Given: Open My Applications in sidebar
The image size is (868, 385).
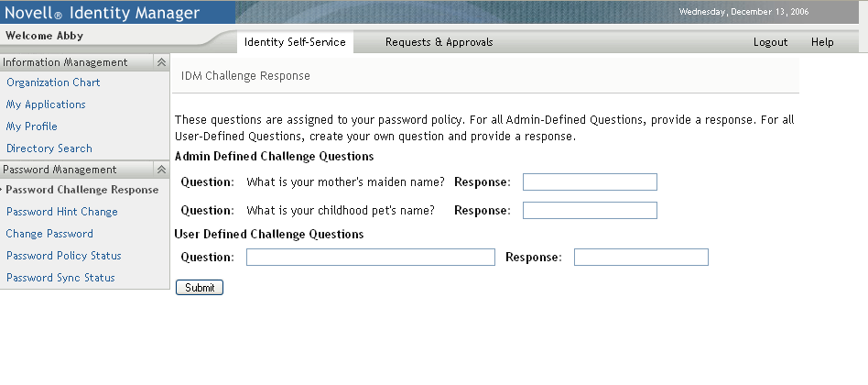Looking at the screenshot, I should pos(46,104).
